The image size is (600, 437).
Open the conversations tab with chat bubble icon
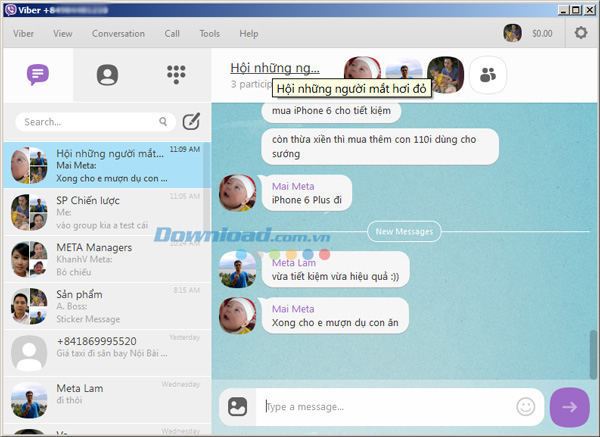click(38, 74)
